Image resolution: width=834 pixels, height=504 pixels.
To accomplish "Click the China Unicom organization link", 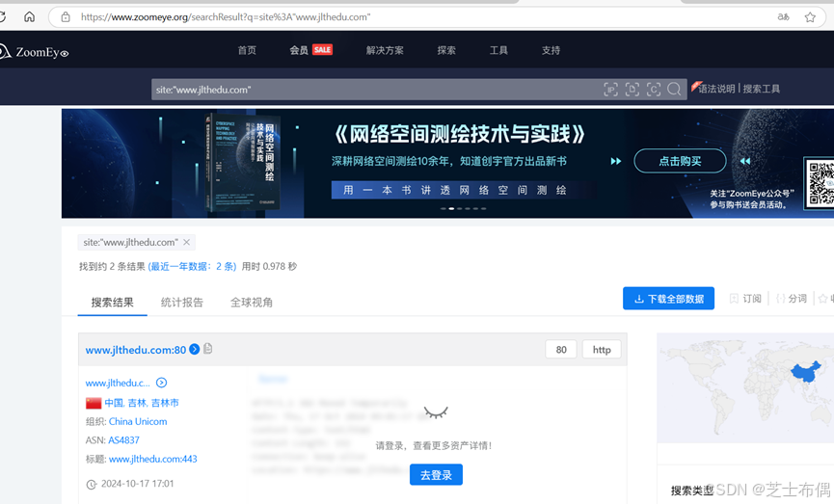I will [x=138, y=421].
